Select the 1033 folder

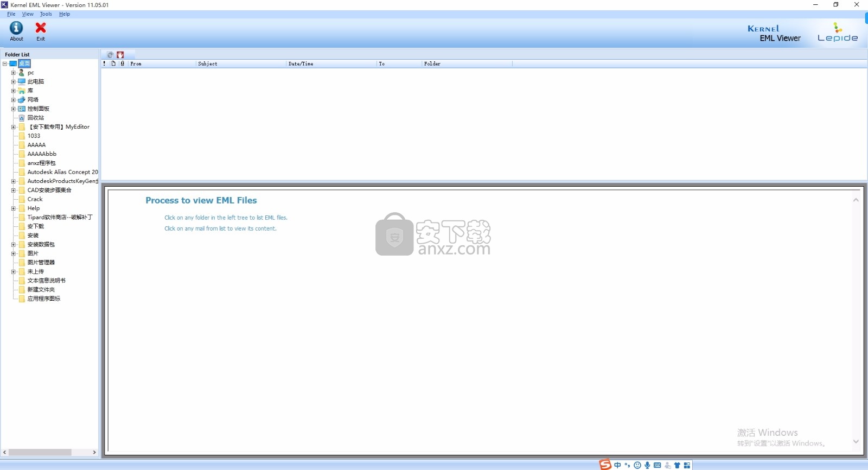tap(34, 136)
